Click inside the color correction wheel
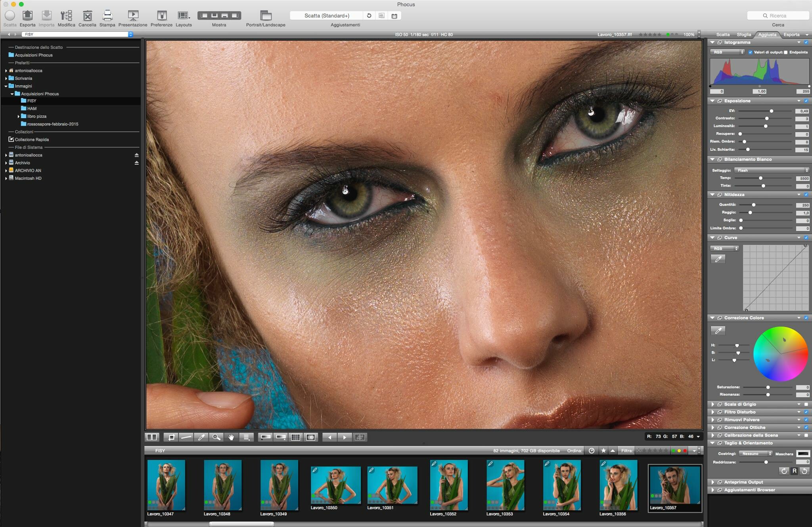This screenshot has width=812, height=527. tap(780, 354)
